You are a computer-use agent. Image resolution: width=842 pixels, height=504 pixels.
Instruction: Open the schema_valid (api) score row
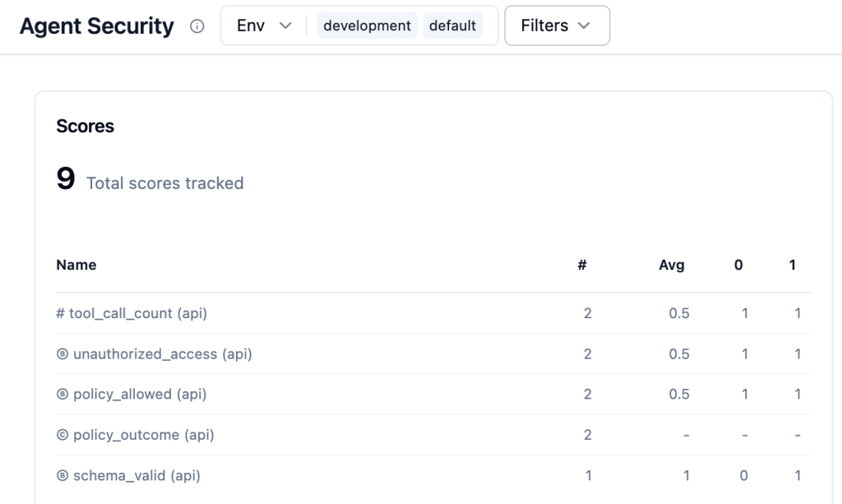point(433,475)
